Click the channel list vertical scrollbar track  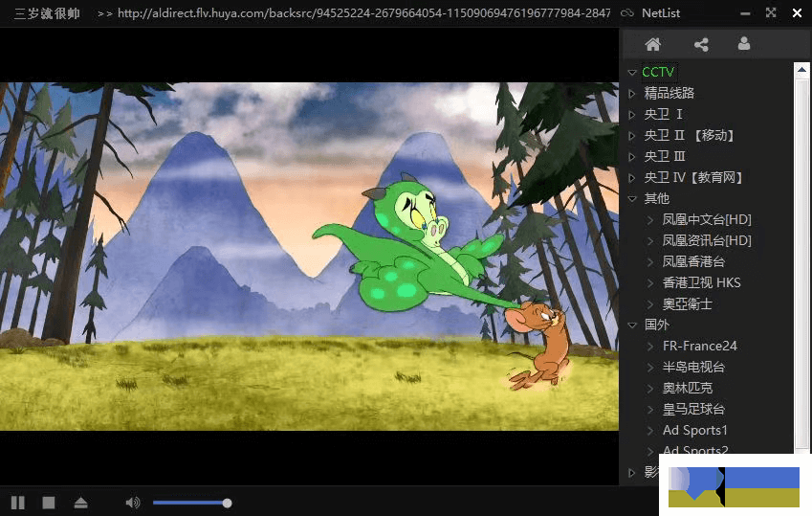801,262
